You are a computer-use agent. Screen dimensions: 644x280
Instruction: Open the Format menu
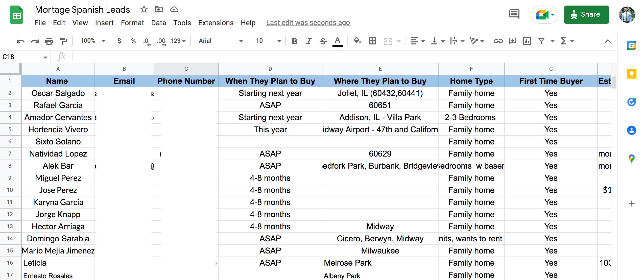point(132,23)
